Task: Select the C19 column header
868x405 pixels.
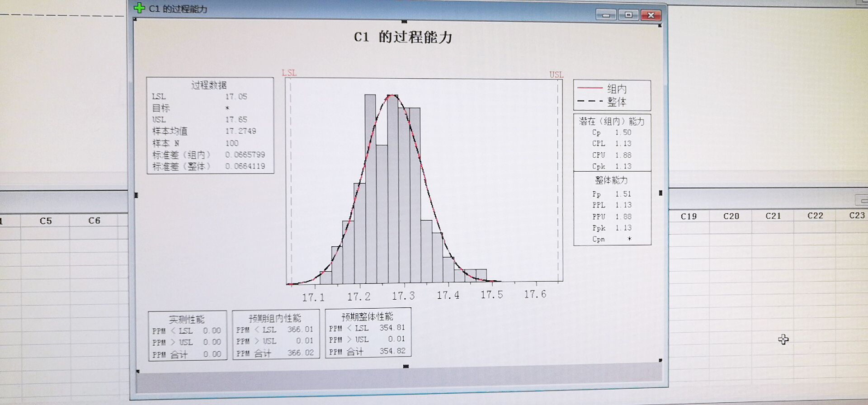Action: [x=689, y=217]
